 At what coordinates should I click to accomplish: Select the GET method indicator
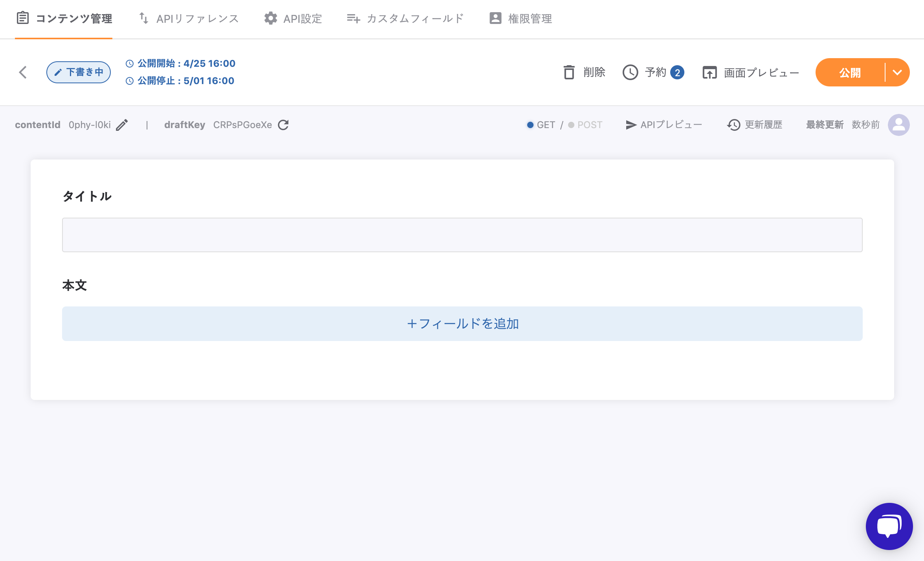click(541, 125)
